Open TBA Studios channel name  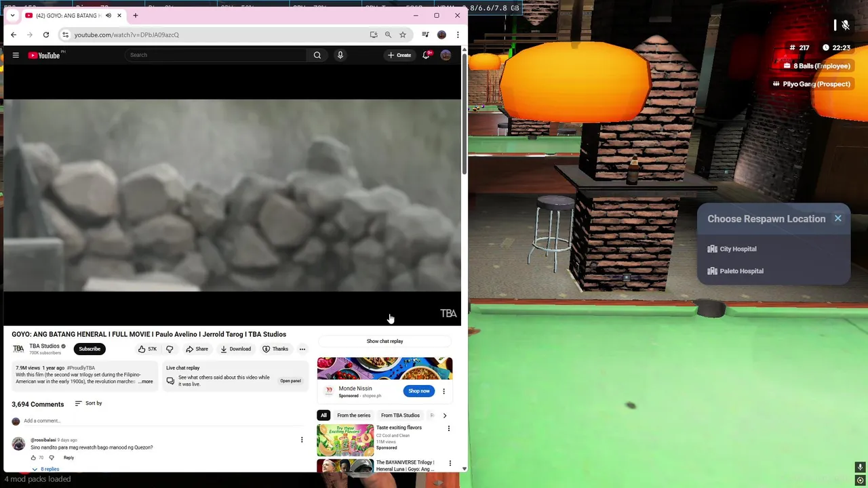tap(44, 346)
